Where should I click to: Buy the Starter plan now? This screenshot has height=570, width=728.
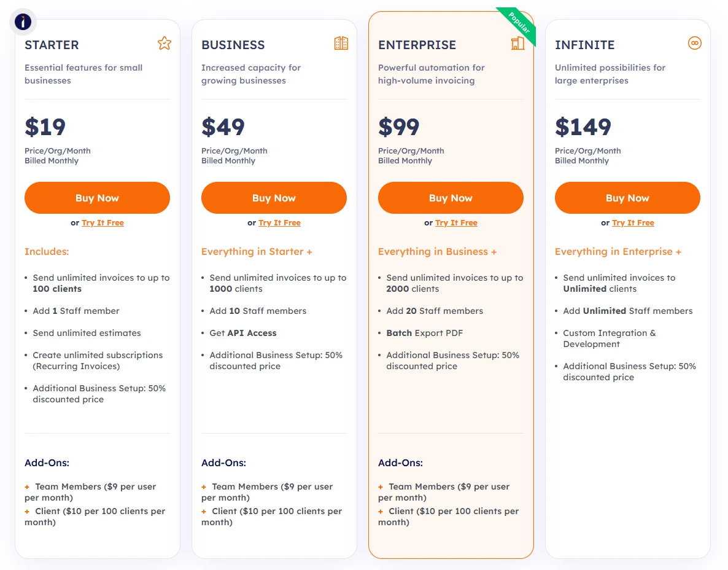(97, 198)
